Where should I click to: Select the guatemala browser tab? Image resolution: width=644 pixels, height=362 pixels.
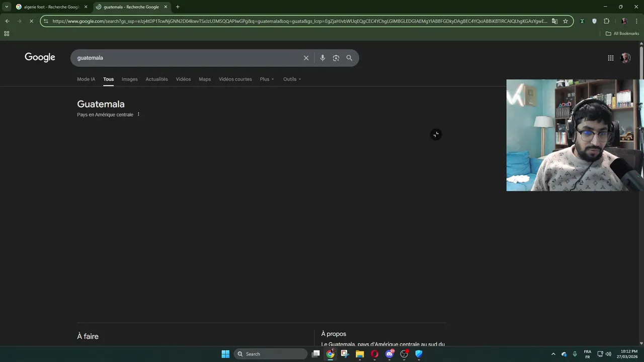point(131,7)
